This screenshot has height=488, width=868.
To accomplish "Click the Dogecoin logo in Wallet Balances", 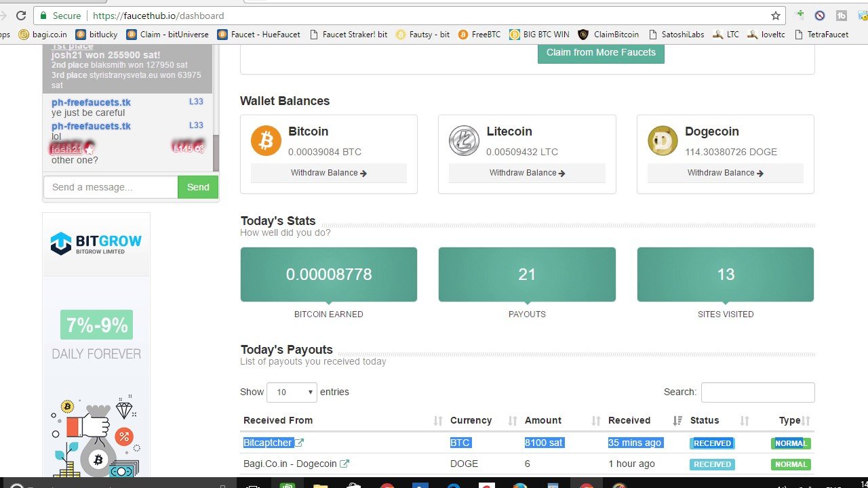I will point(663,141).
